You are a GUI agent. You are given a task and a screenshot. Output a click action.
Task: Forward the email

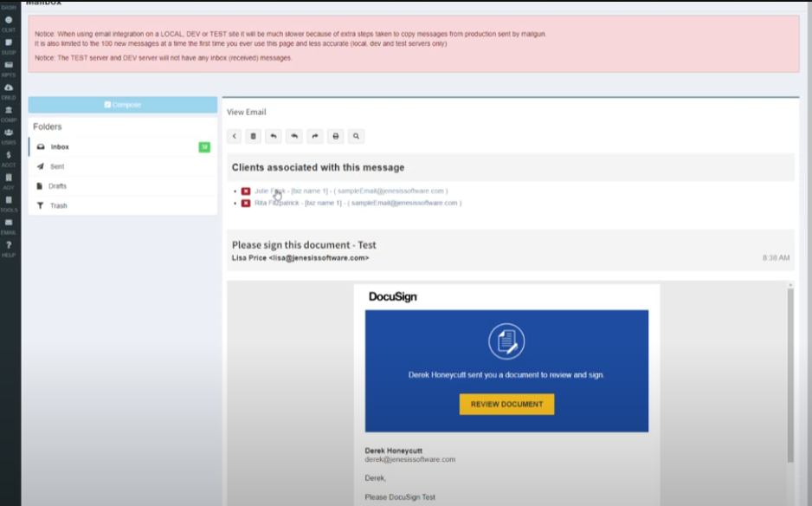tap(315, 136)
